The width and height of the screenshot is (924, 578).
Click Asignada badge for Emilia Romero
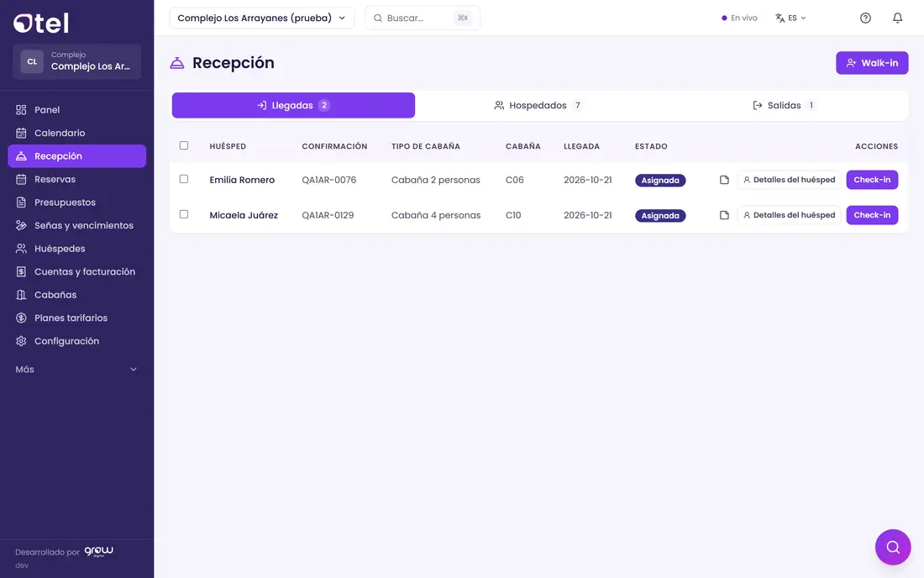[x=660, y=181]
